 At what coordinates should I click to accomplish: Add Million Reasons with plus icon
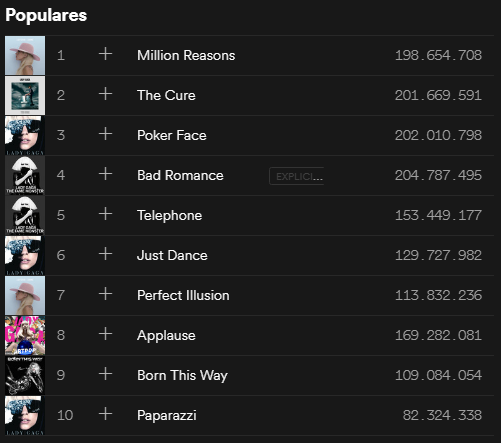105,54
